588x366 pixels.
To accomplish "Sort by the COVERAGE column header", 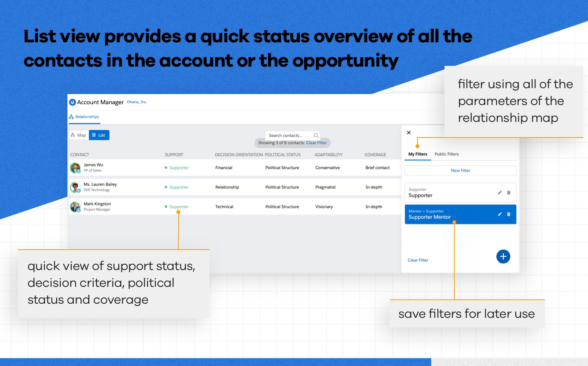I will 375,155.
